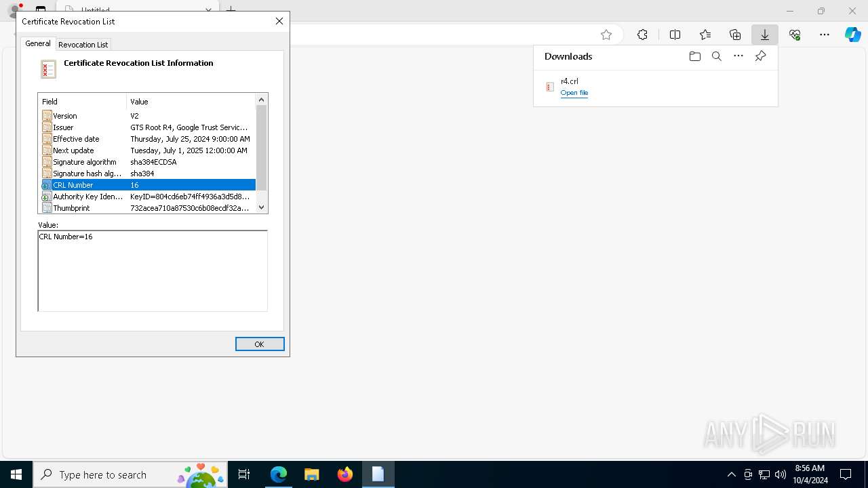Click the CRL Number=16 text
This screenshot has width=868, height=488.
click(66, 237)
